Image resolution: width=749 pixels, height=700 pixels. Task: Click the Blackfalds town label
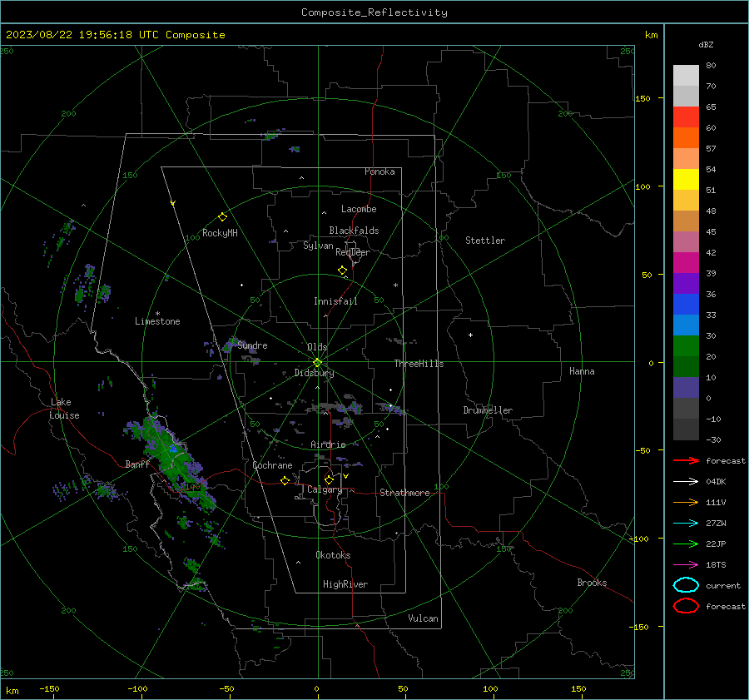pos(354,231)
